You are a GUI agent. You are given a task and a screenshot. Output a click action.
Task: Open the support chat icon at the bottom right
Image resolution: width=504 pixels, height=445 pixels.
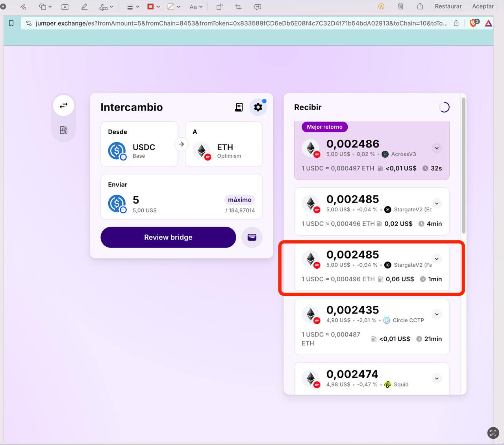point(493,433)
